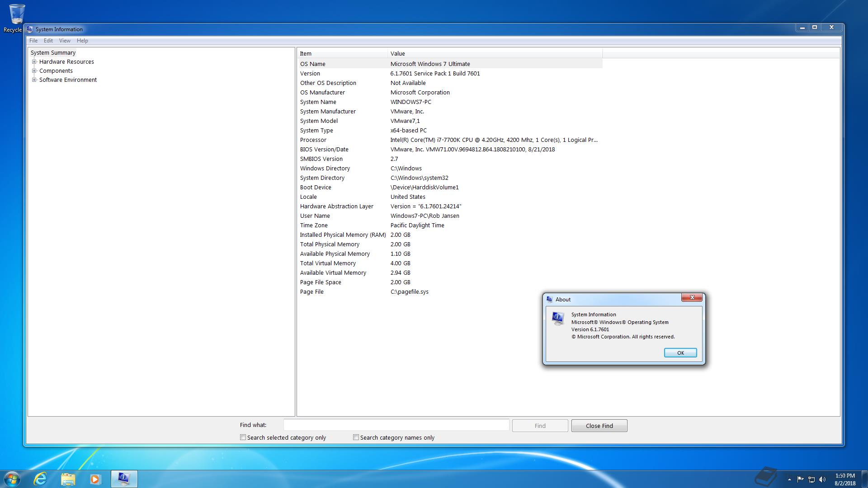
Task: Select the Processor row
Action: [450, 140]
